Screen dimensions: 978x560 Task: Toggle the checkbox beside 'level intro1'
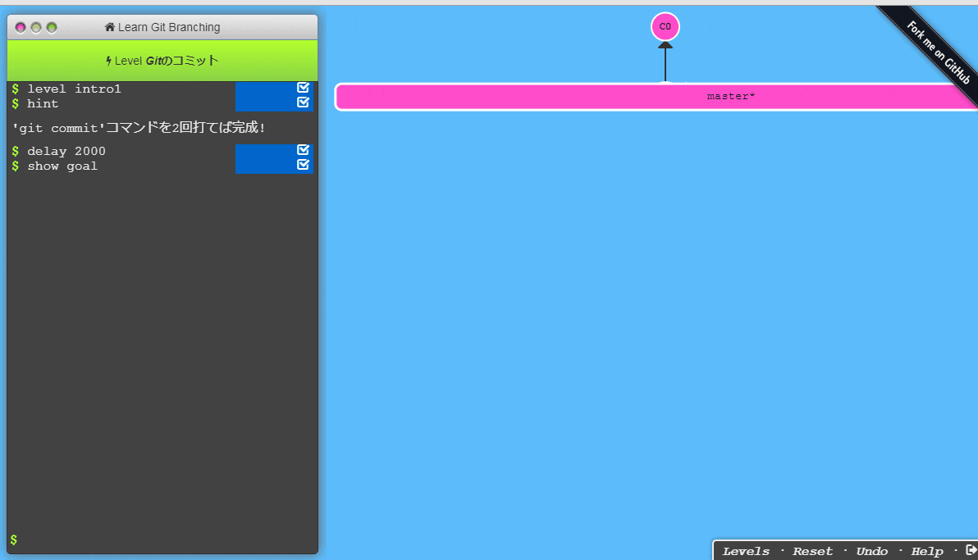[304, 87]
